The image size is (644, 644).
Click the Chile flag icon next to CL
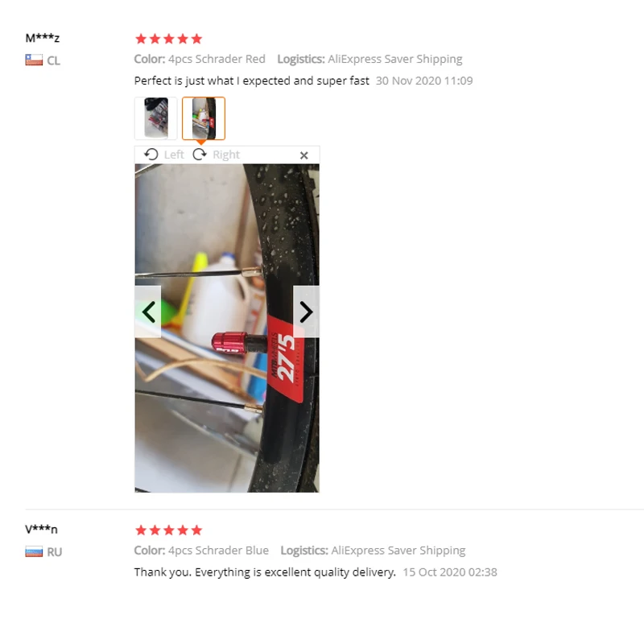[x=34, y=60]
